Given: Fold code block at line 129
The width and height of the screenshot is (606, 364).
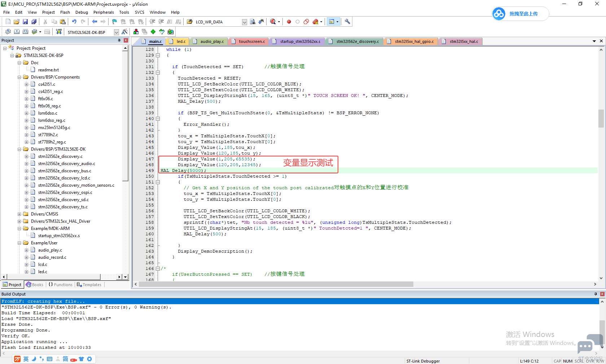Looking at the screenshot, I should click(x=158, y=55).
